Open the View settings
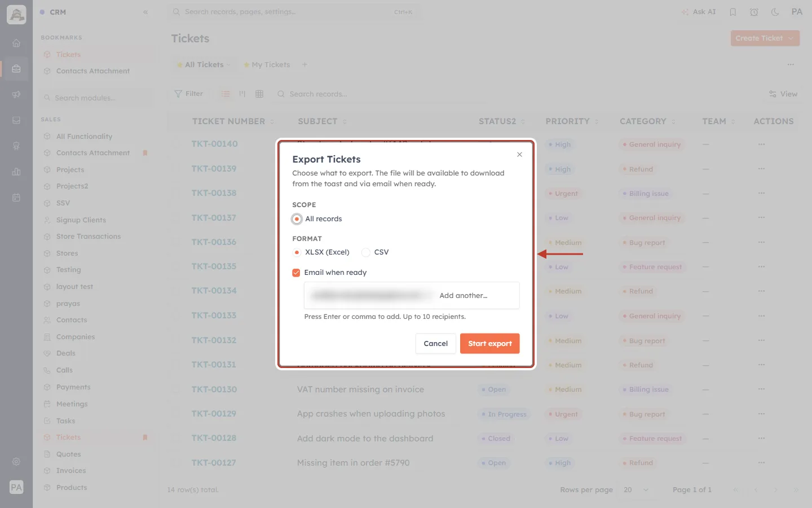 click(783, 94)
